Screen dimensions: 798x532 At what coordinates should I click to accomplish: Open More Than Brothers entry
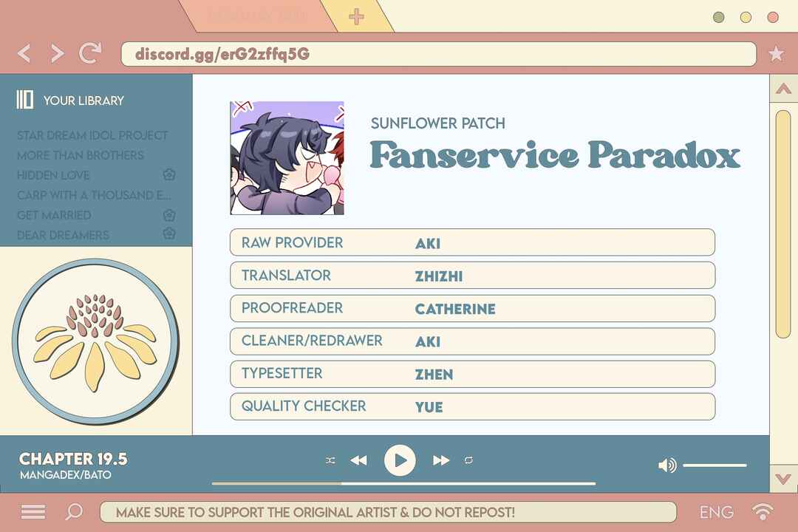click(x=81, y=155)
